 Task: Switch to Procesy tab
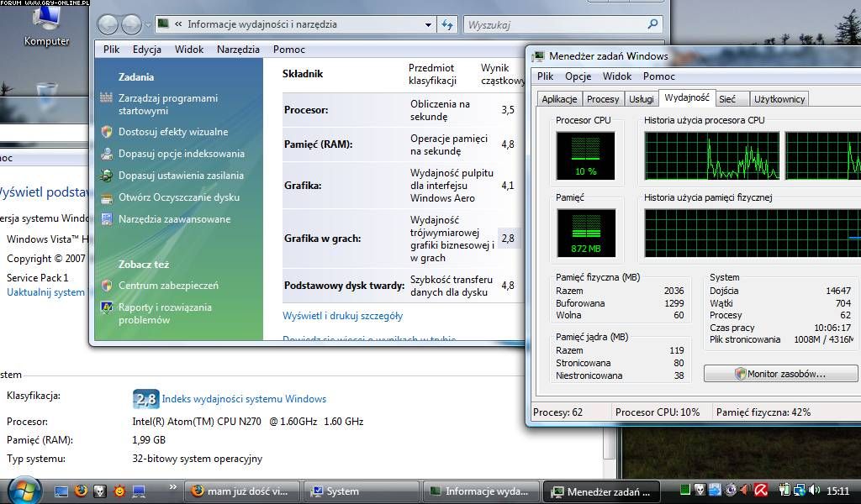pyautogui.click(x=602, y=99)
